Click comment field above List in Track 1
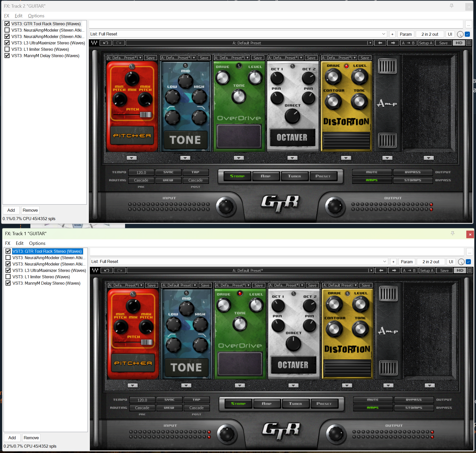Screen dimensions: 476x453 [x=277, y=252]
